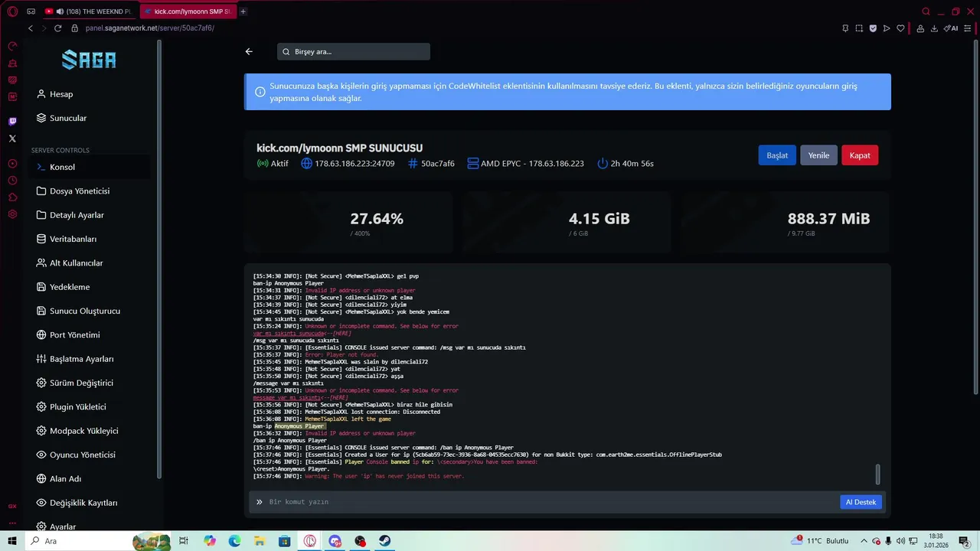Click the AMD EPYC node label

(525, 164)
